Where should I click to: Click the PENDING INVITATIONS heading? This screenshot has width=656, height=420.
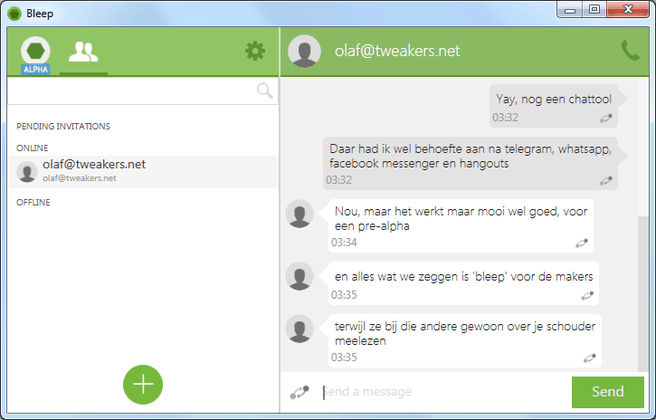coord(63,126)
